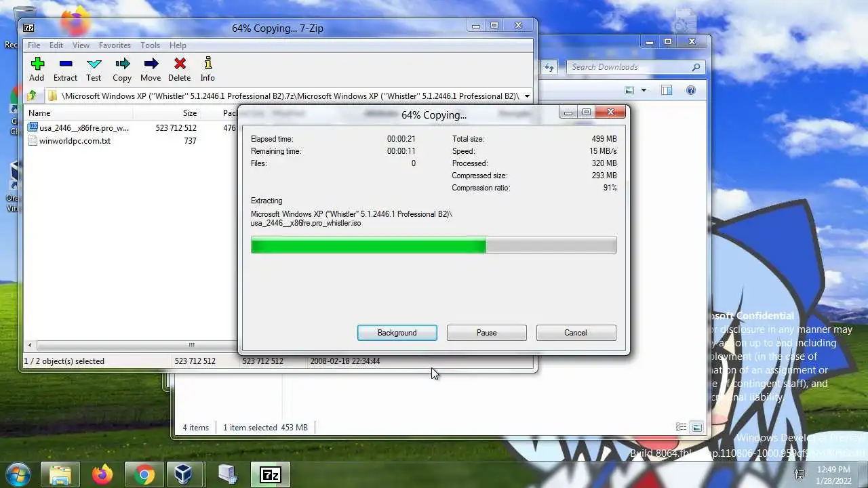
Task: Click the usa_2446__x86fre.pro_whistler.iso extracting filename
Action: [306, 223]
